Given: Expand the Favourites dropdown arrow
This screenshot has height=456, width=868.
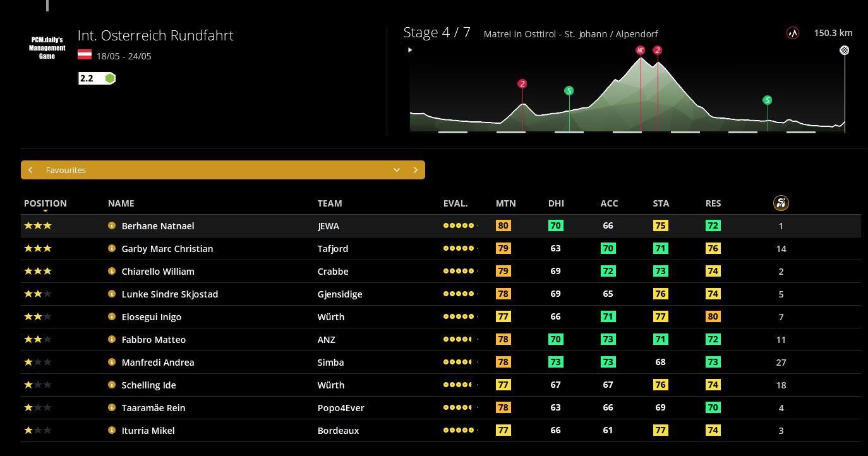Looking at the screenshot, I should (x=397, y=170).
